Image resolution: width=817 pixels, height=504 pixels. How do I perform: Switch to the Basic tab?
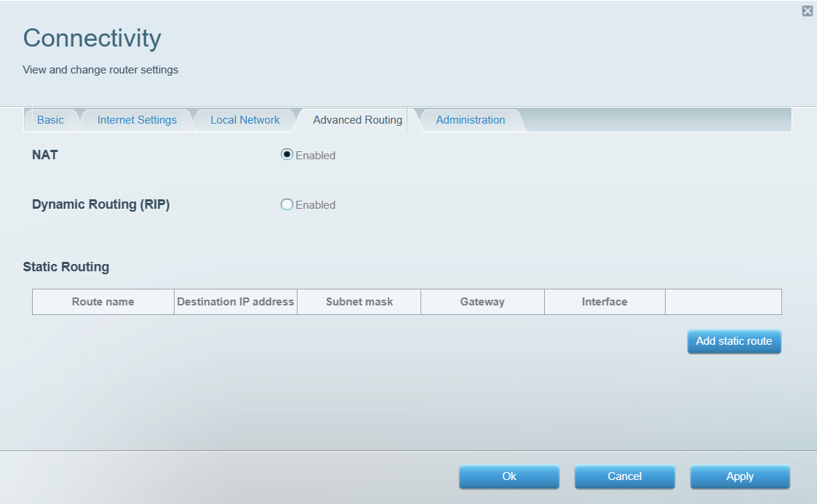(x=50, y=120)
